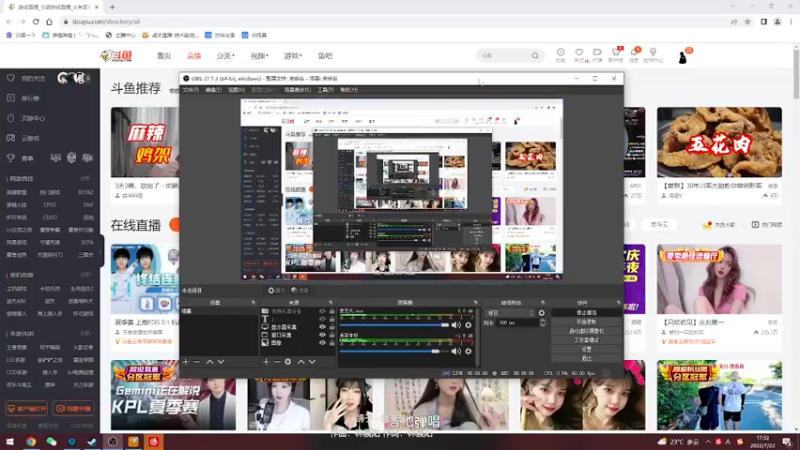Screen dimensions: 800x450
Task: Toggle lock on 视频采集设备 source
Action: coord(332,311)
